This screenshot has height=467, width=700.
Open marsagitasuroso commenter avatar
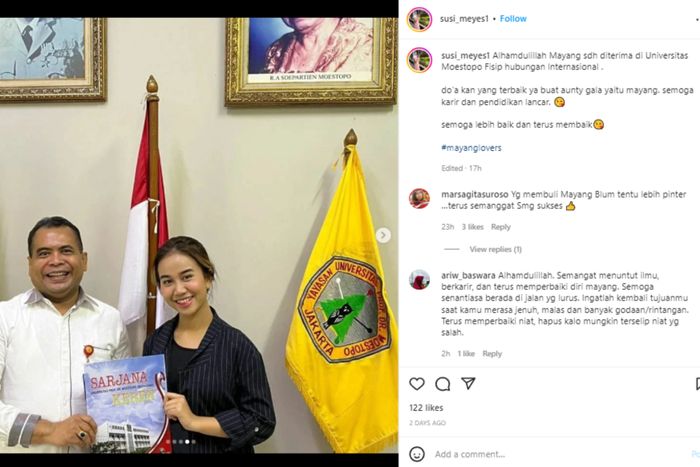coord(419,199)
